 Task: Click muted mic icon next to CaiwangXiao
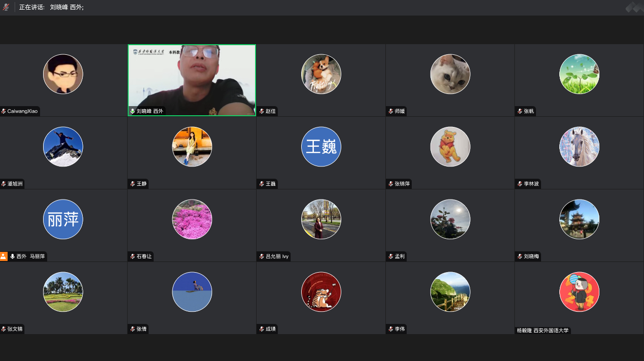(4, 111)
